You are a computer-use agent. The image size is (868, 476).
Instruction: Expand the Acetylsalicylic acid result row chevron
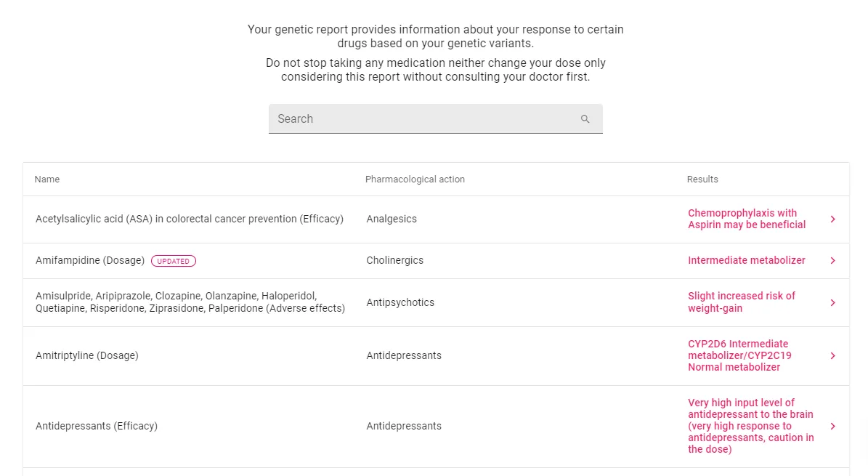pyautogui.click(x=832, y=219)
